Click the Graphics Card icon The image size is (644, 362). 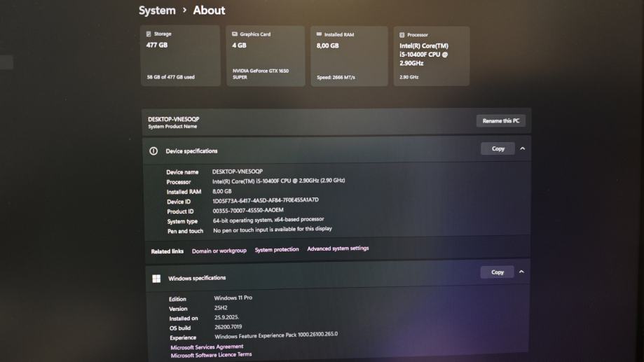tap(235, 34)
